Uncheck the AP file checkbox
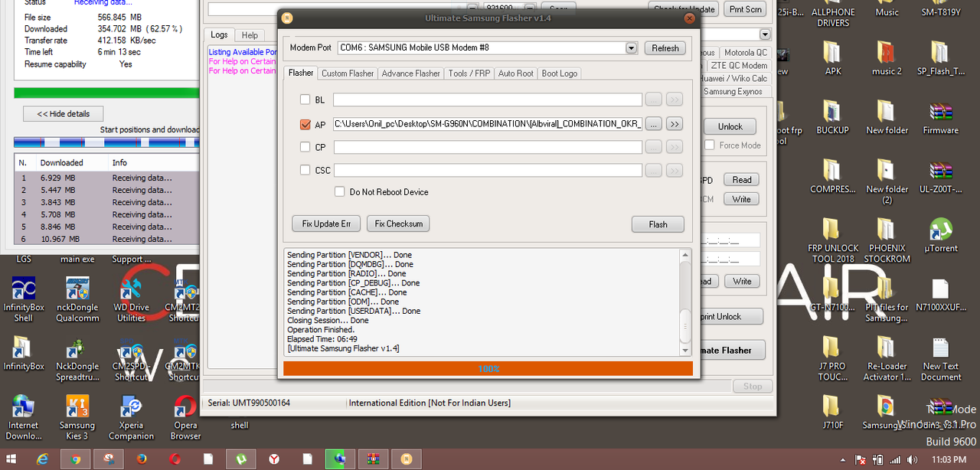 pyautogui.click(x=305, y=124)
